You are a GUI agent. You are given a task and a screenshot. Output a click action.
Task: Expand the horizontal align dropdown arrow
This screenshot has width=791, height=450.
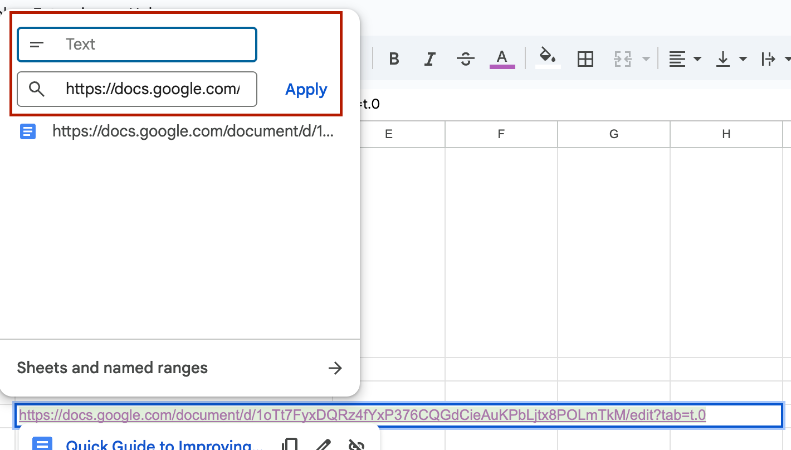[697, 59]
